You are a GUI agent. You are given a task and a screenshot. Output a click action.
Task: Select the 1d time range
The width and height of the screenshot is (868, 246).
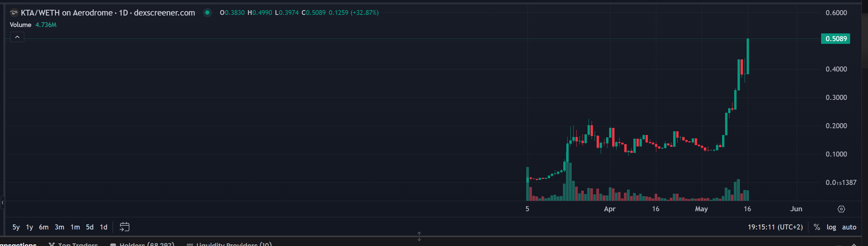[x=103, y=227]
